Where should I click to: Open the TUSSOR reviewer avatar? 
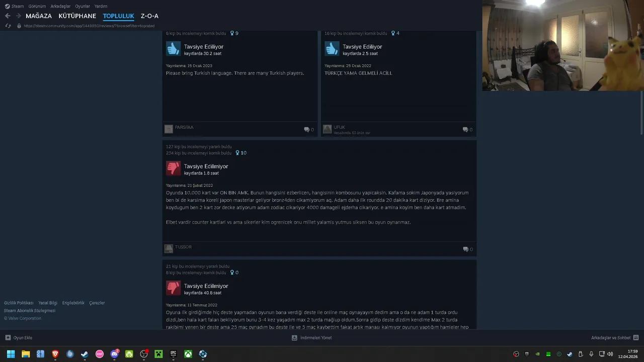(x=169, y=248)
